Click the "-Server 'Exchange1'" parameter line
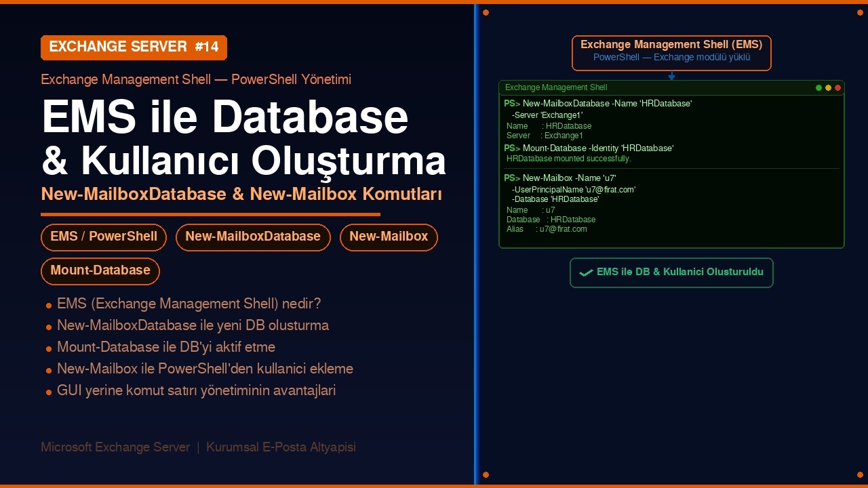Screen dimensions: 868x488 [x=547, y=115]
